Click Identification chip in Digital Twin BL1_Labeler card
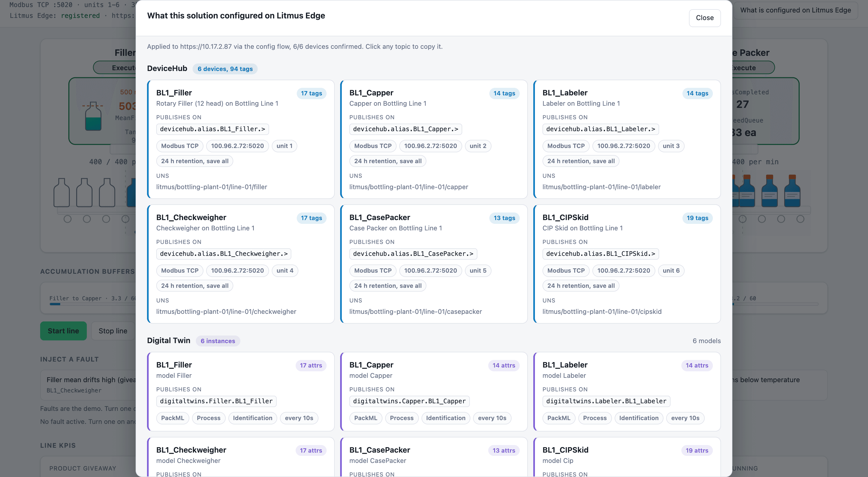The image size is (868, 477). coord(639,418)
